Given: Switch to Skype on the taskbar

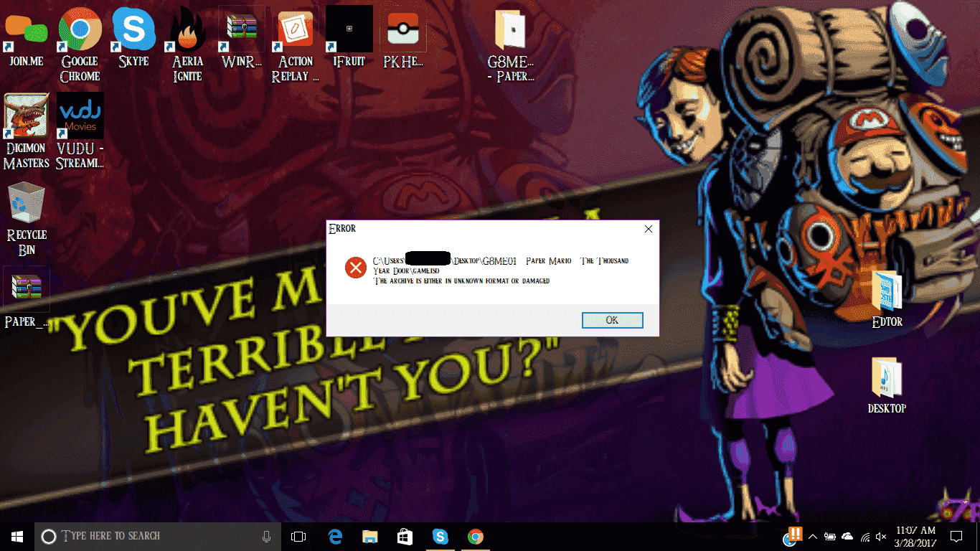Looking at the screenshot, I should tap(440, 536).
